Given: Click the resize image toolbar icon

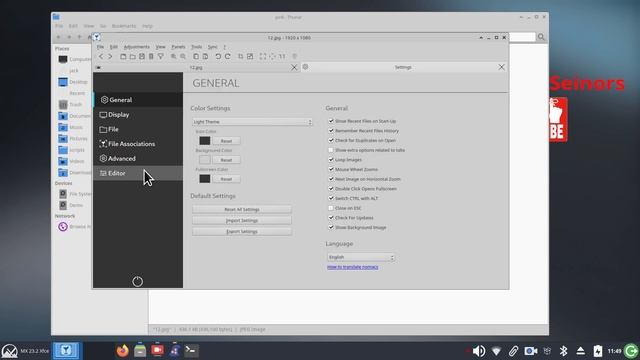Looking at the screenshot, I should coord(250,56).
